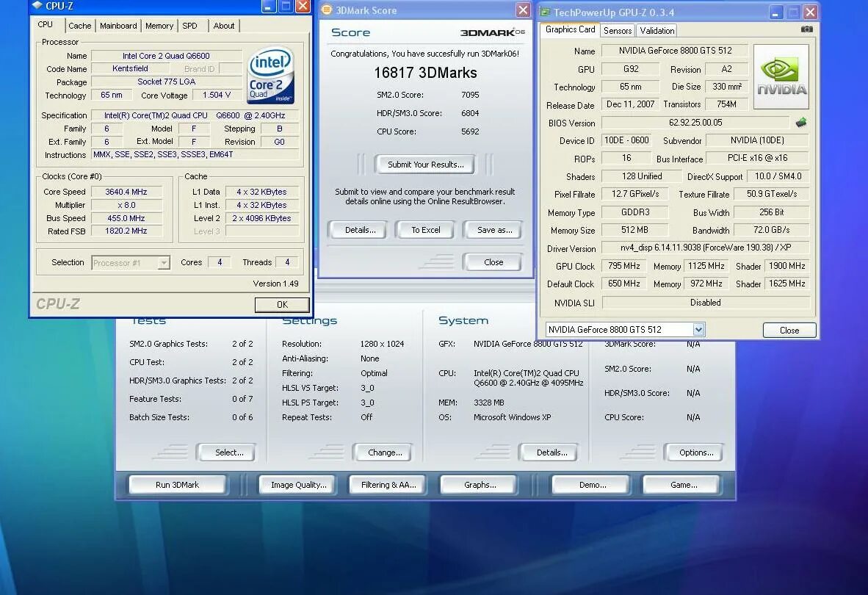Open the Validation tab in GPU-Z
The image size is (868, 595).
point(657,30)
